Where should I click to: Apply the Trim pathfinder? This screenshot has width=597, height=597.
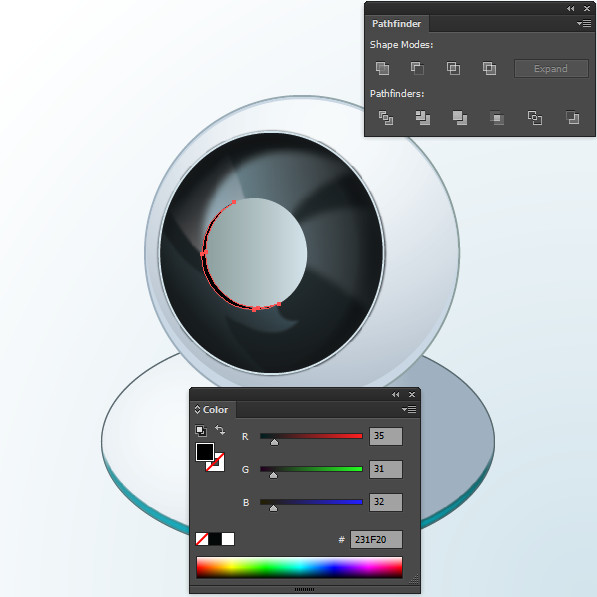pos(423,118)
